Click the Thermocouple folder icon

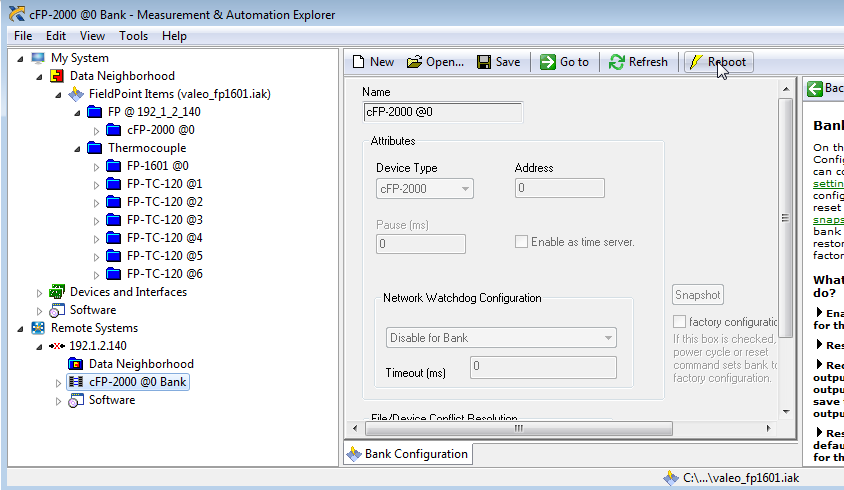click(x=95, y=148)
